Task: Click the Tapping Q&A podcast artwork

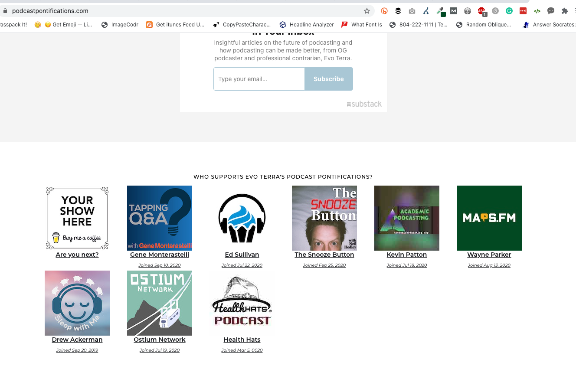Action: point(160,218)
